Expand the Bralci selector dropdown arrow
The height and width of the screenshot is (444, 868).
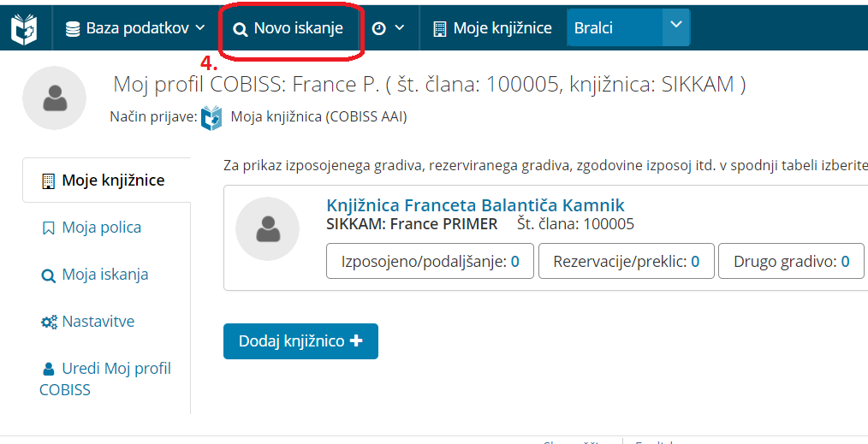pyautogui.click(x=676, y=27)
